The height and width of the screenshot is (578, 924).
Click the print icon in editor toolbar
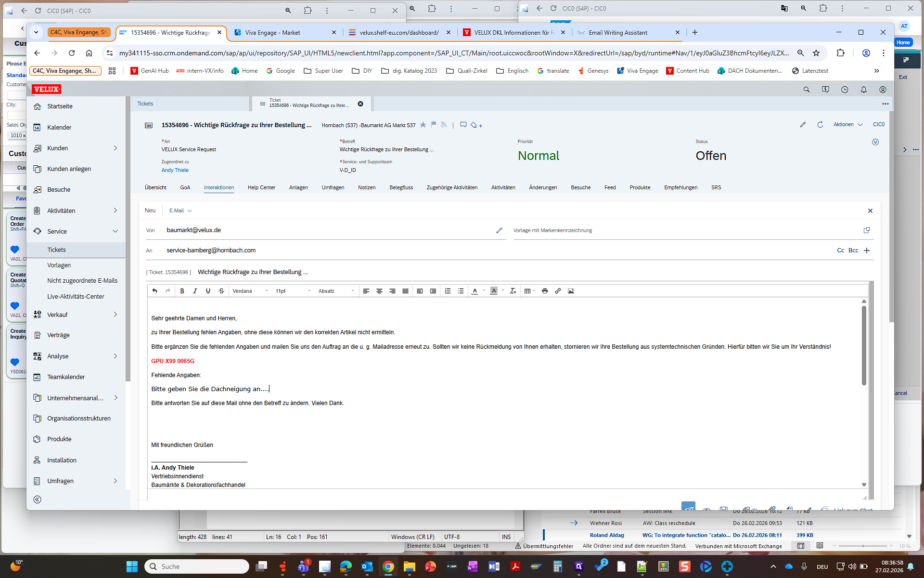pos(545,291)
